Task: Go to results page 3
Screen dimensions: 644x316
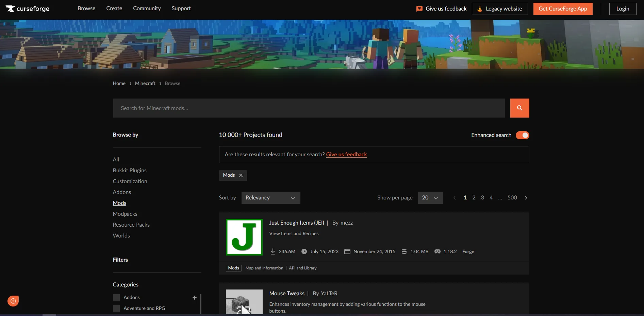Action: point(482,198)
